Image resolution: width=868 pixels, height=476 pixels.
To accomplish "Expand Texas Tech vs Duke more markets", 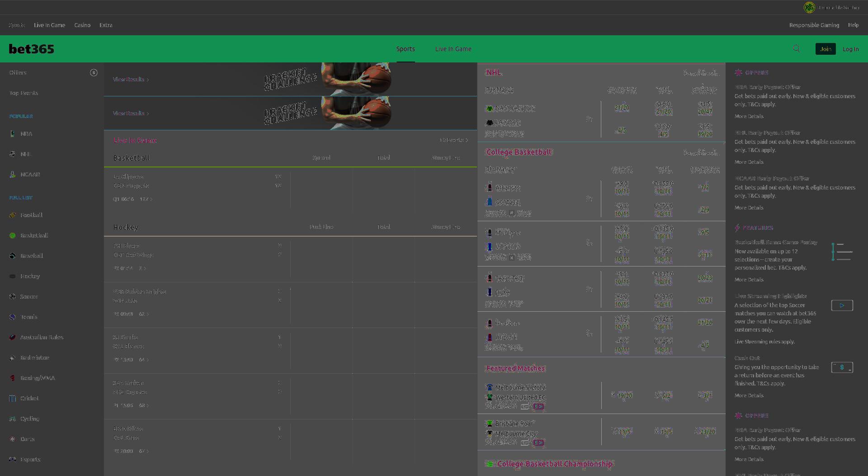I will coord(589,289).
